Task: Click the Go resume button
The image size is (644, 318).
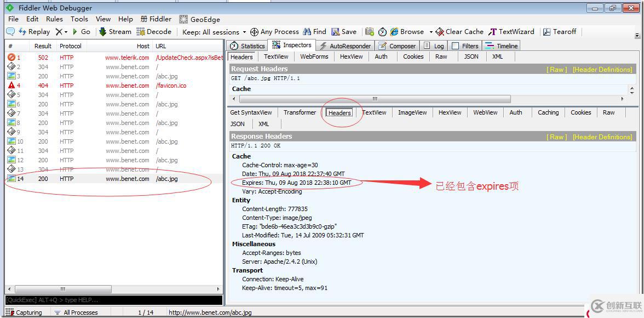Action: (81, 32)
